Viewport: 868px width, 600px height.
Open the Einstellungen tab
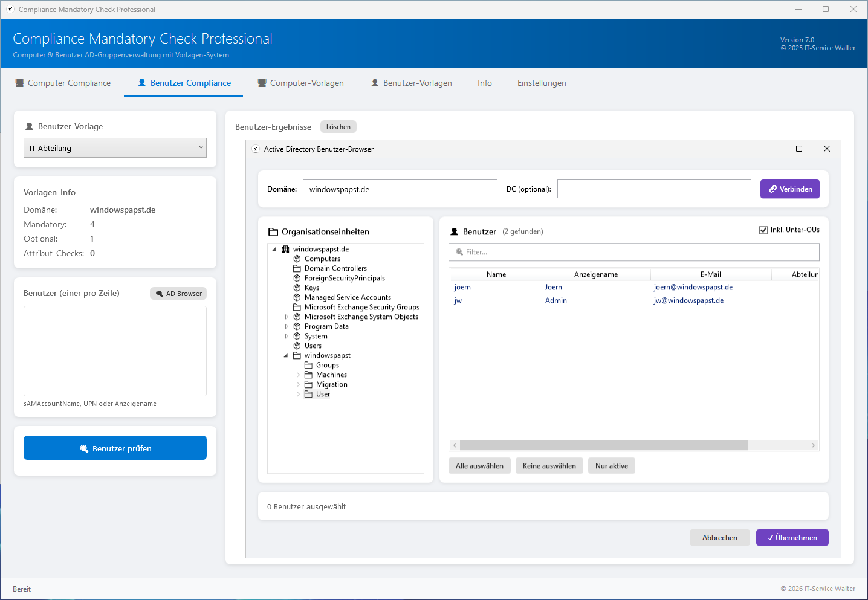coord(542,83)
